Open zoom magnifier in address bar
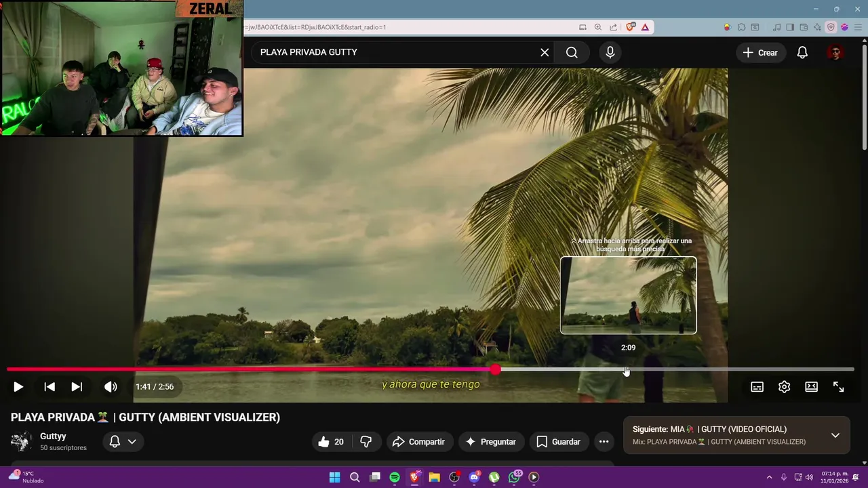Screen dimensions: 868x488 coord(598,27)
